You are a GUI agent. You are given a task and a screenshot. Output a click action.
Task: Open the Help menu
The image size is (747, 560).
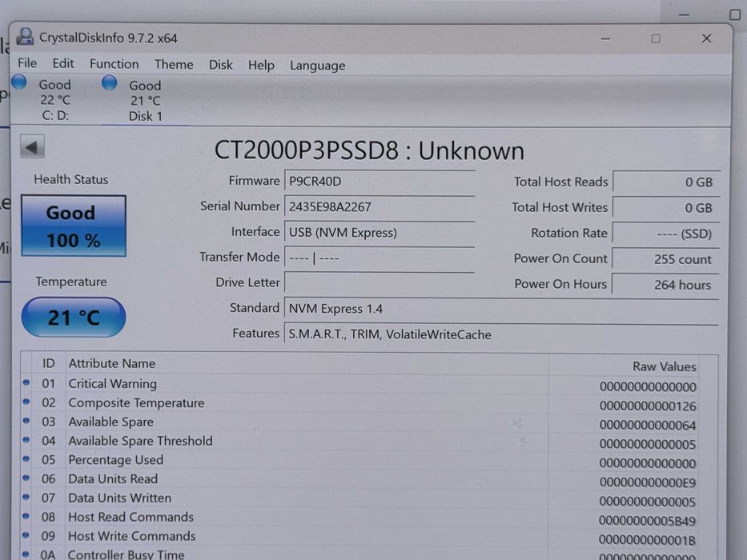pos(261,66)
